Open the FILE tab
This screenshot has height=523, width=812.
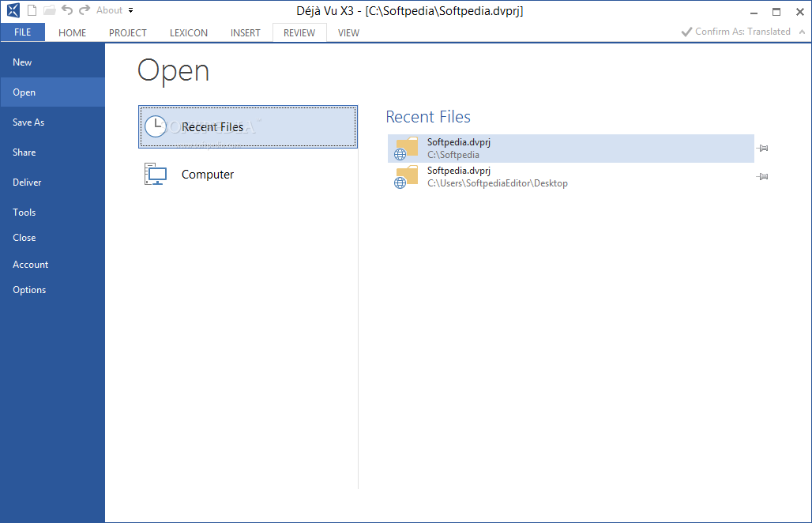23,32
